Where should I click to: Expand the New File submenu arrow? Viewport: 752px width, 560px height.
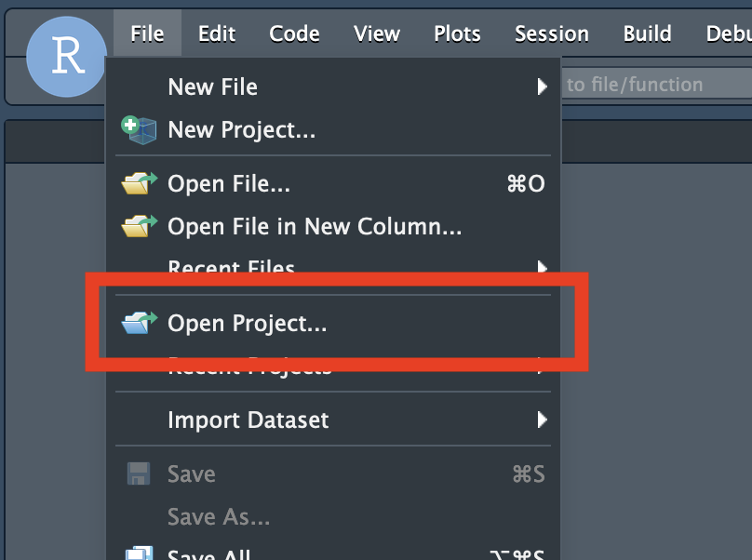[x=542, y=87]
